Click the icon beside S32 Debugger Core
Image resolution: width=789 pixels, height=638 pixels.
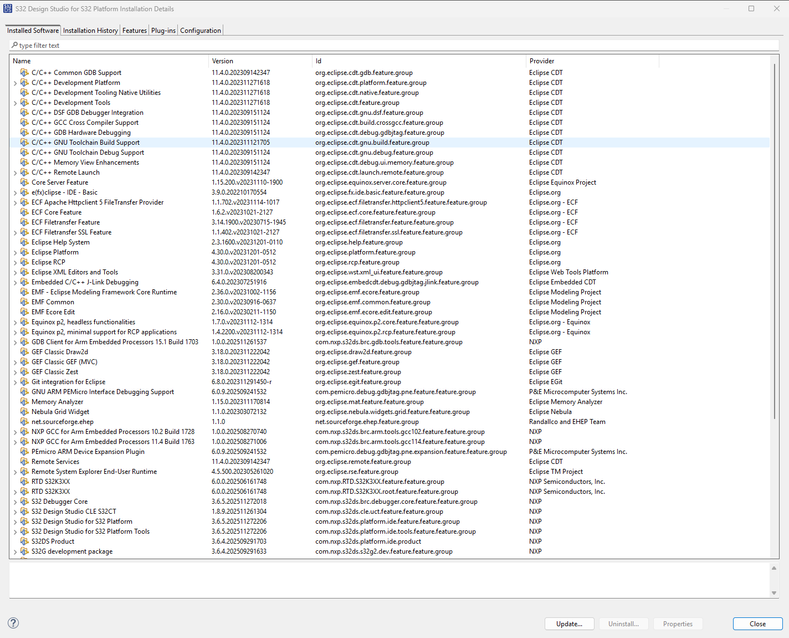tap(24, 502)
